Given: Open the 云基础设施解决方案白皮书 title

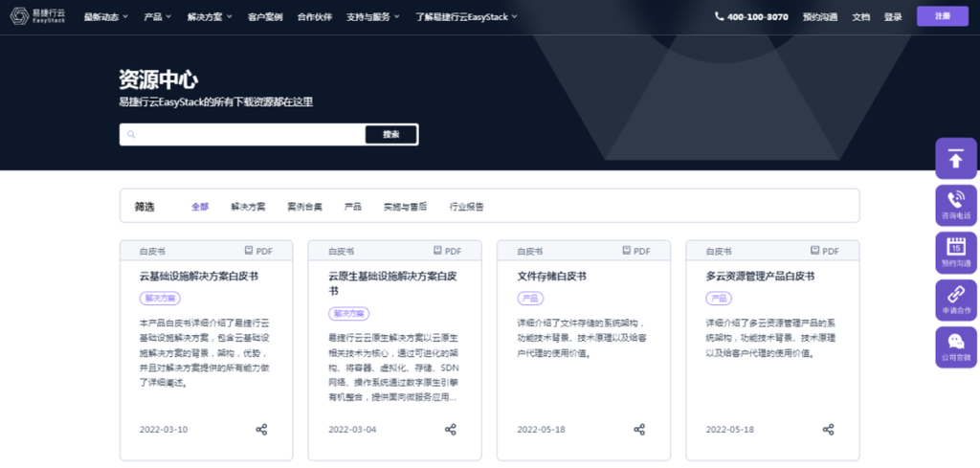Looking at the screenshot, I should [199, 276].
